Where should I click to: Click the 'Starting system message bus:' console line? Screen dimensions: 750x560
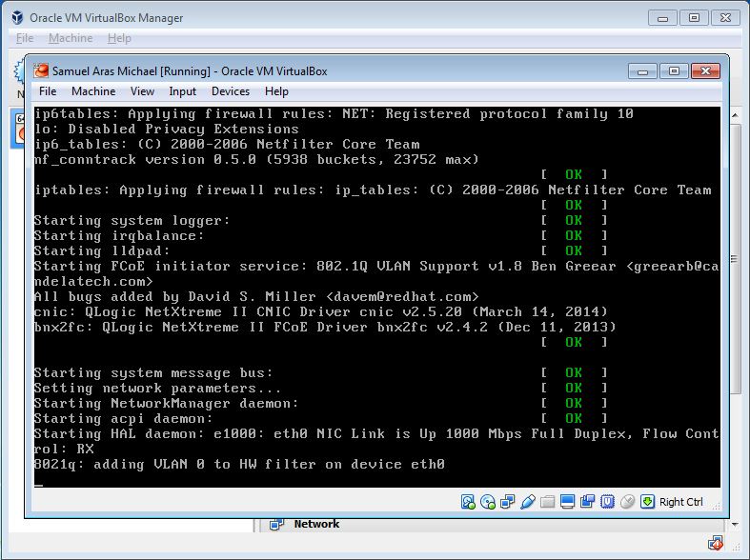click(x=153, y=372)
